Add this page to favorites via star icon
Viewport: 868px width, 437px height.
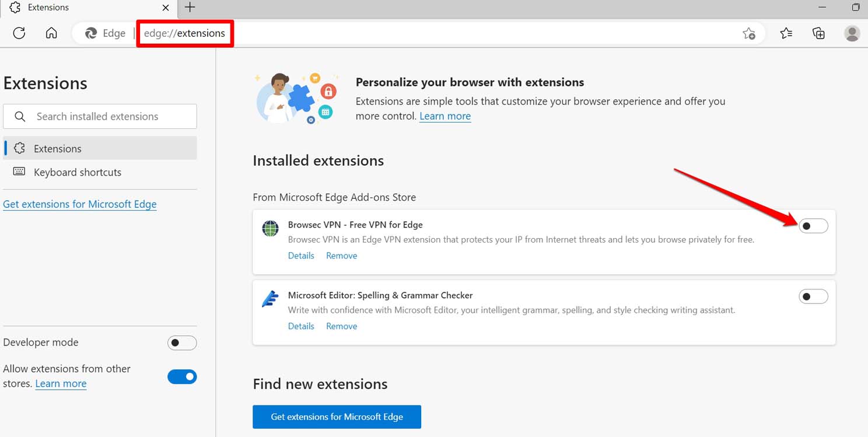[749, 34]
